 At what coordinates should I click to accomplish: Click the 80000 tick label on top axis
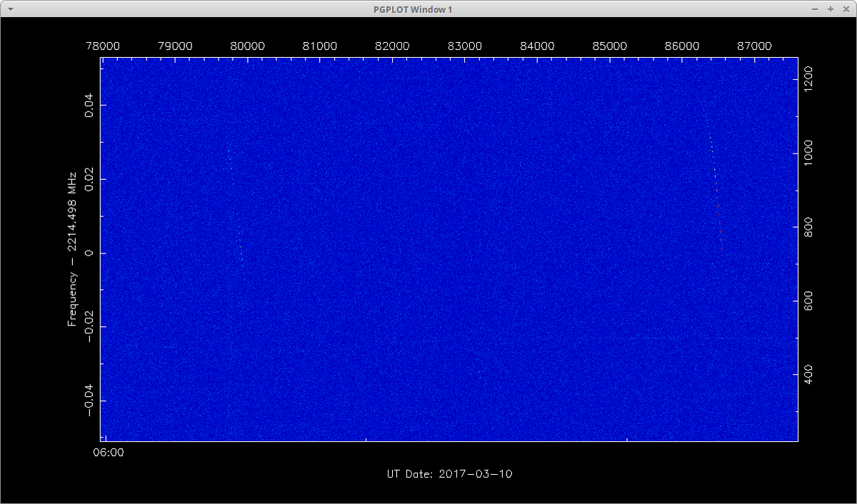[x=247, y=46]
